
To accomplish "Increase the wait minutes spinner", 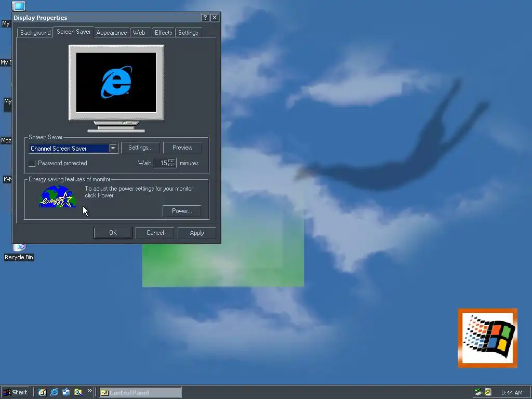I will point(171,161).
